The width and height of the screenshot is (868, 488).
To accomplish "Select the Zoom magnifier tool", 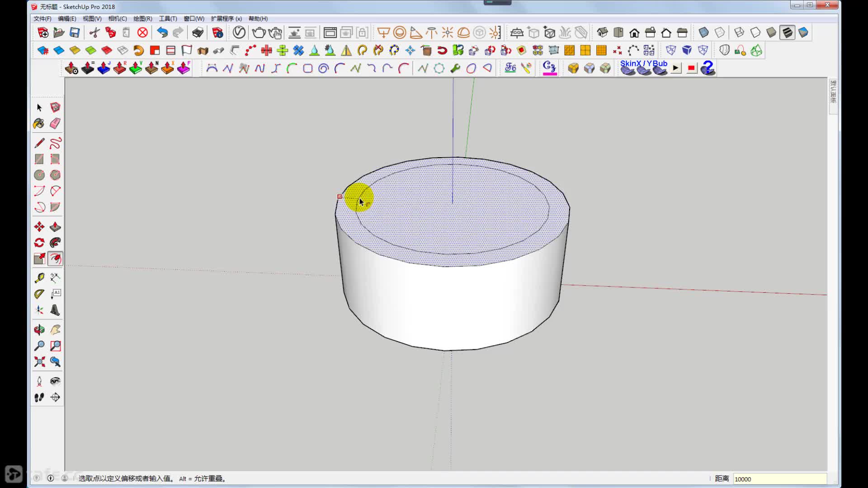I will pyautogui.click(x=39, y=346).
